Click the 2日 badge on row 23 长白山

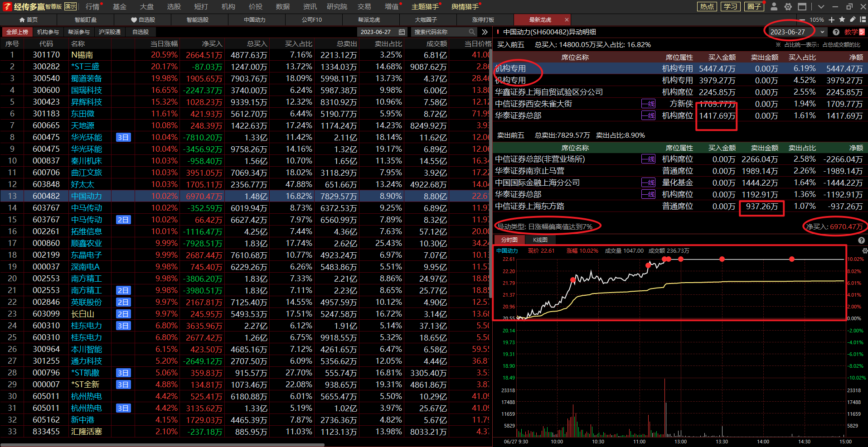click(x=123, y=314)
